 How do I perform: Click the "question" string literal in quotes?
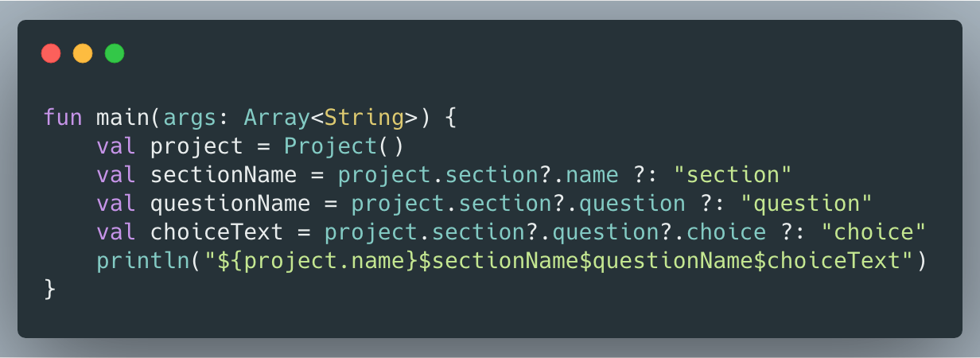pyautogui.click(x=805, y=204)
